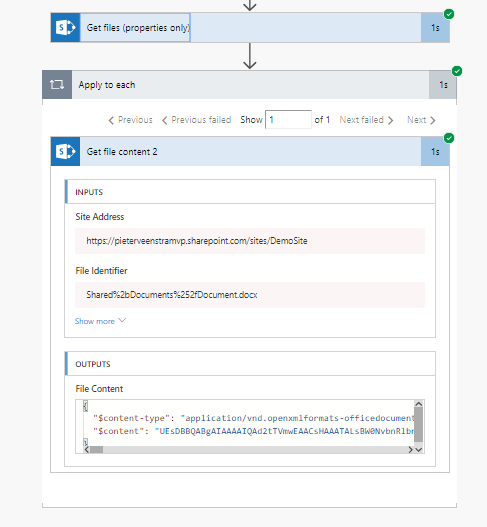Click scroll left arrow in File Content box

(x=86, y=450)
